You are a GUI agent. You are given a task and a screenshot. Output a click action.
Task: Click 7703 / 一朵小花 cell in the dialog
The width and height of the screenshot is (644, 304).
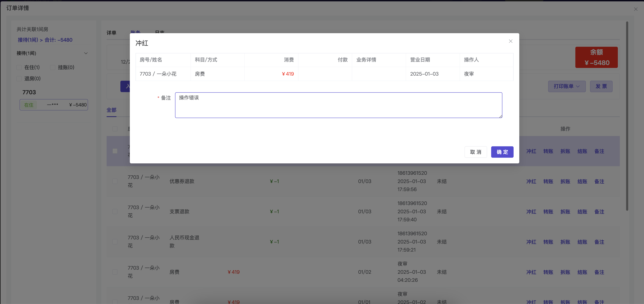point(158,74)
